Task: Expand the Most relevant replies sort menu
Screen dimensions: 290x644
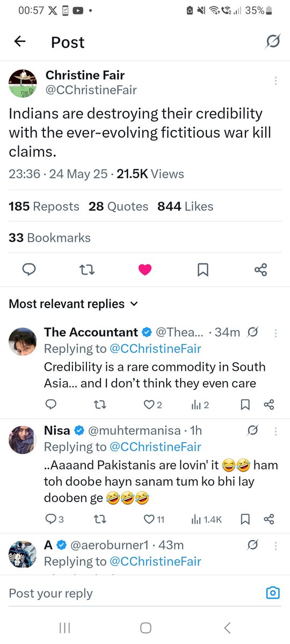Action: click(x=74, y=304)
